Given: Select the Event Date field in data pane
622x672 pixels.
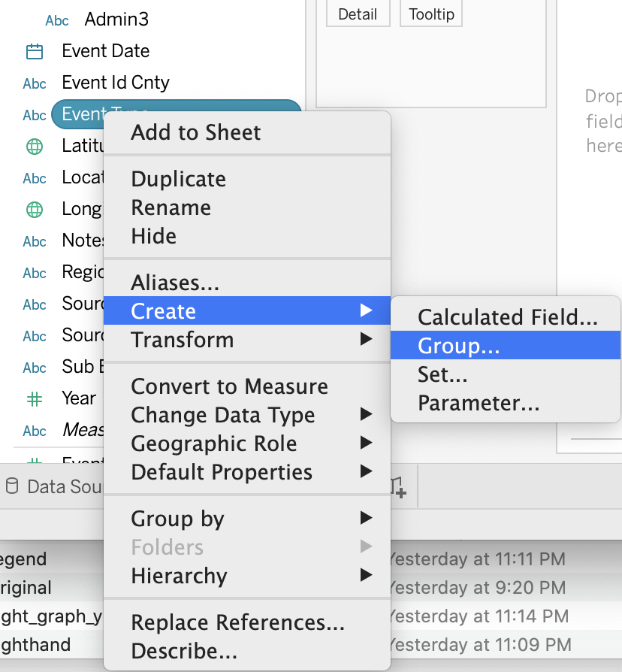Looking at the screenshot, I should point(105,51).
